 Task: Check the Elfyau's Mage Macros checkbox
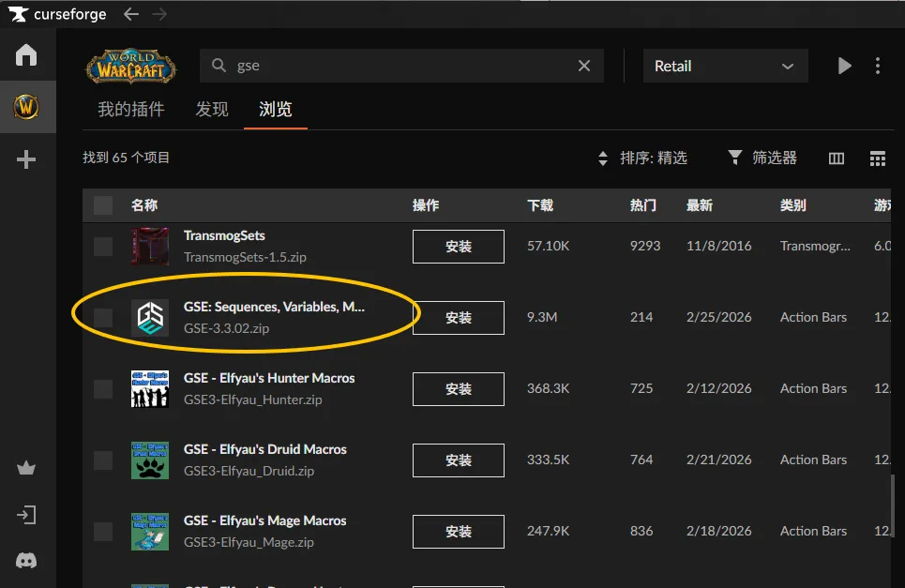(103, 532)
